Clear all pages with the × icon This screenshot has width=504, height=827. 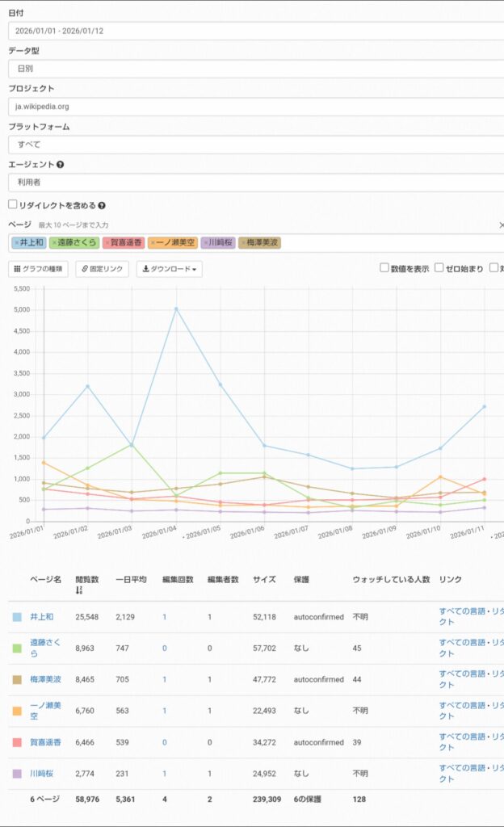[501, 225]
